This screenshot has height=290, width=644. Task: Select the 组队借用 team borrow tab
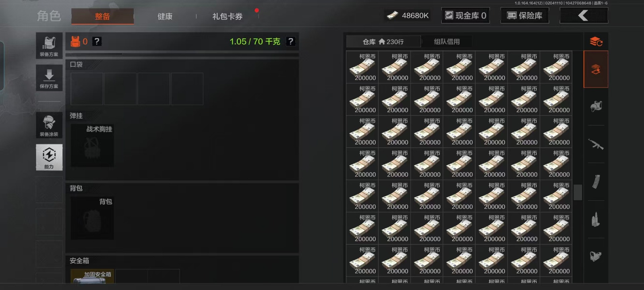[447, 42]
